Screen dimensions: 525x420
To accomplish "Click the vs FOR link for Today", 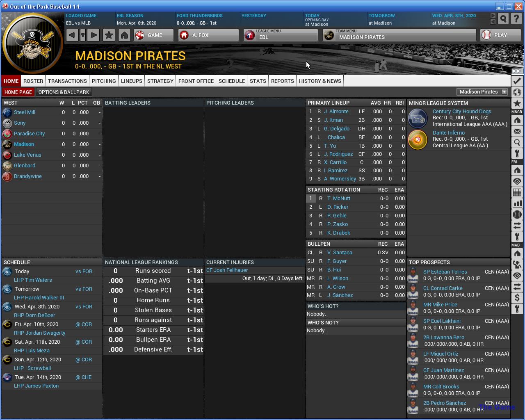I will click(84, 272).
